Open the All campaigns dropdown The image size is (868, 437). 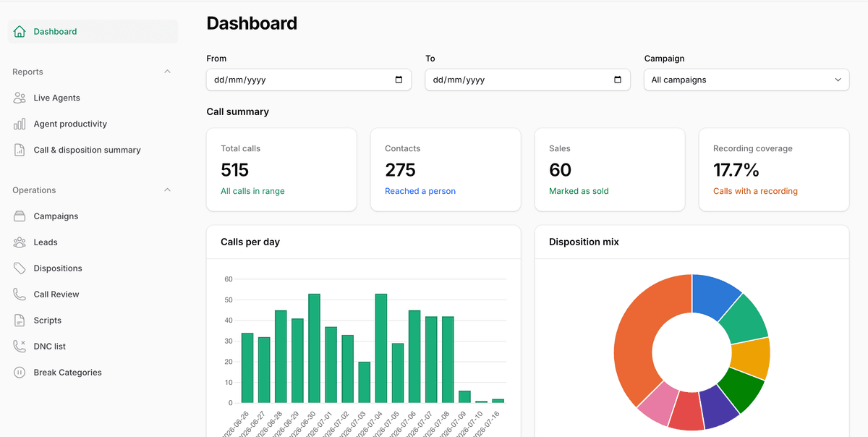(746, 80)
